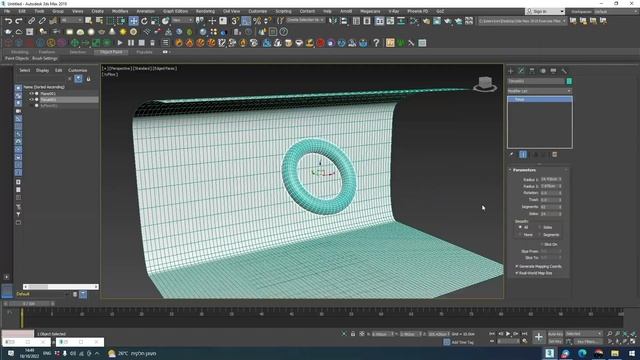Open the Rendering menu
The image size is (640, 360).
[x=205, y=11]
